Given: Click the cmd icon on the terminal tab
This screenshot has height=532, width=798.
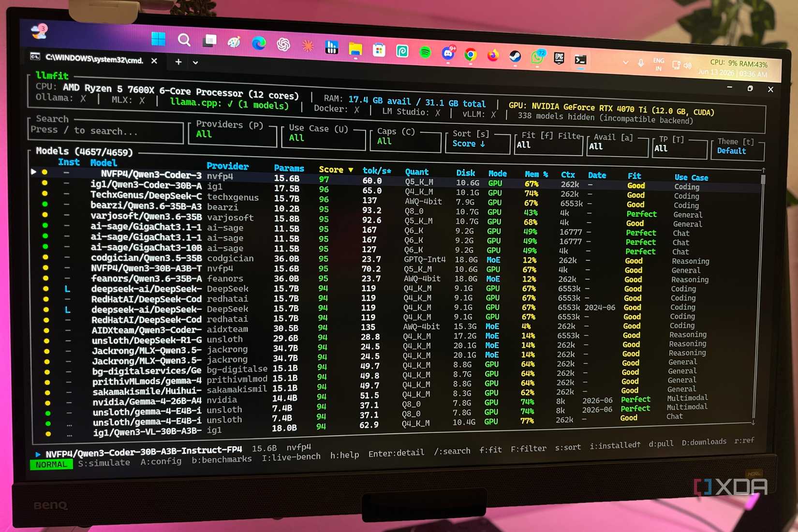Looking at the screenshot, I should tap(35, 57).
